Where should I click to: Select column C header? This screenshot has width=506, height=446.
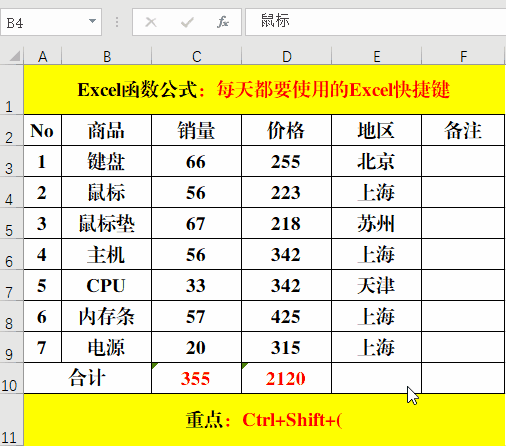[197, 56]
